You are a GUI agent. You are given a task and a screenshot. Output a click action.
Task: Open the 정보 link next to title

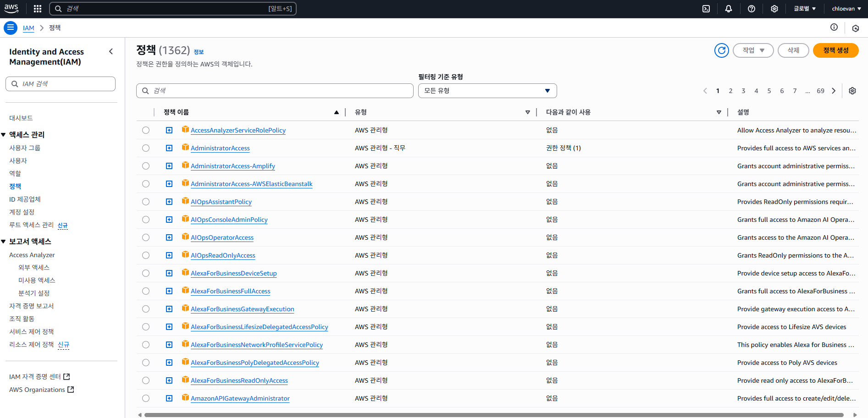coord(199,52)
